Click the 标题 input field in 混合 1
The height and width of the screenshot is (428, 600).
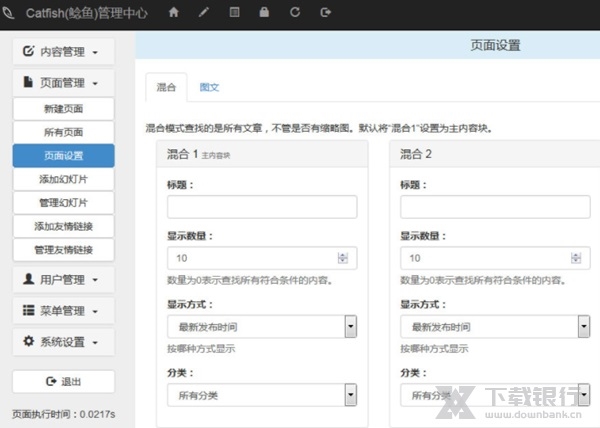tap(262, 207)
